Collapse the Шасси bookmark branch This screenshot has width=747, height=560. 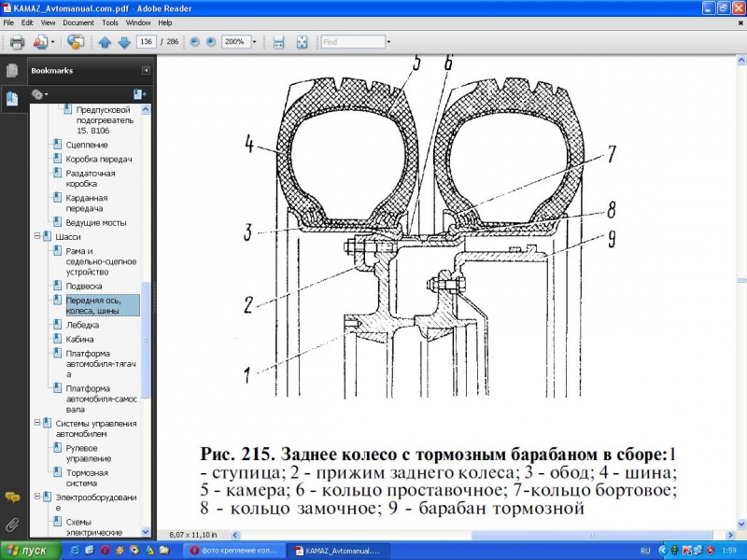[x=35, y=238]
